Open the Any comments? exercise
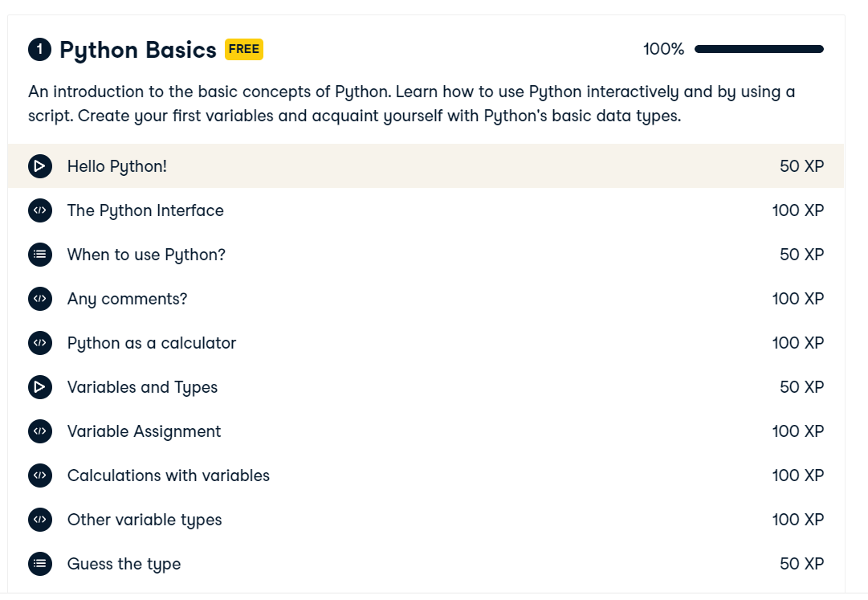 (128, 299)
